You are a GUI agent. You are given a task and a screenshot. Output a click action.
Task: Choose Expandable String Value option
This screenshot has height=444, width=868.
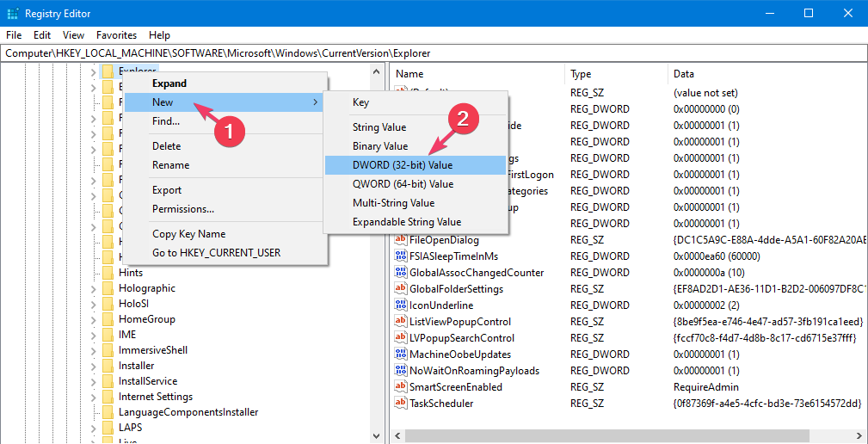click(416, 221)
